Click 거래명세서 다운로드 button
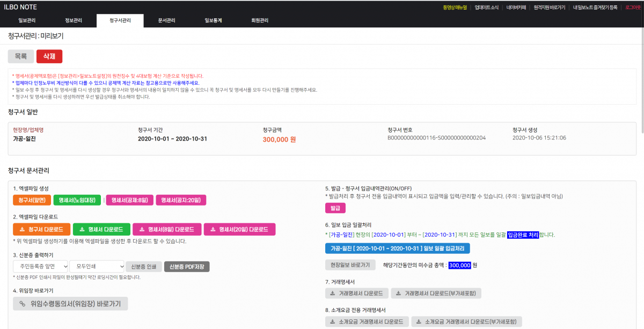Viewport: 644px width, 329px height. click(x=356, y=294)
